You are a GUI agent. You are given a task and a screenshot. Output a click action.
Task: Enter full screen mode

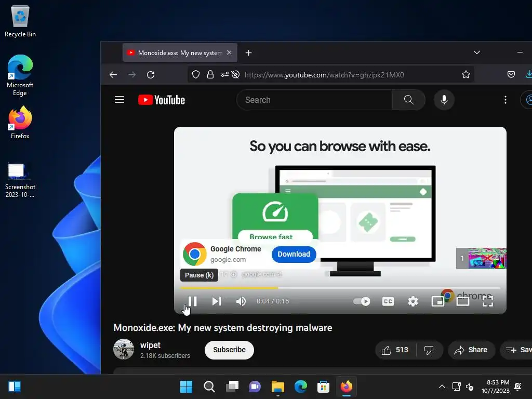[x=487, y=301]
